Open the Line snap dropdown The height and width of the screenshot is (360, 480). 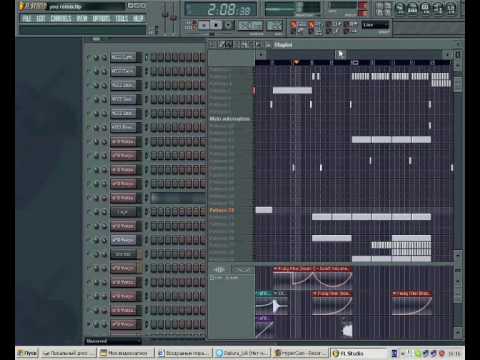tap(376, 25)
